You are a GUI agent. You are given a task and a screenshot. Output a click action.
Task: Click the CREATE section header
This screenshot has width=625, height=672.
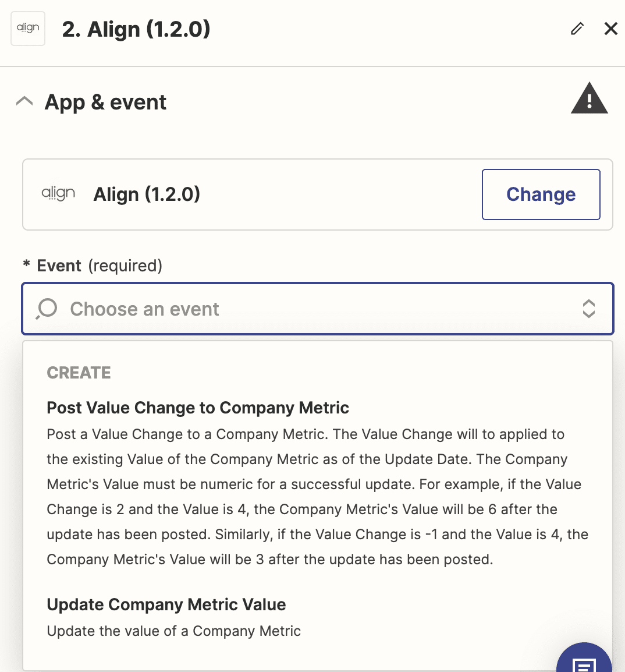click(x=79, y=373)
